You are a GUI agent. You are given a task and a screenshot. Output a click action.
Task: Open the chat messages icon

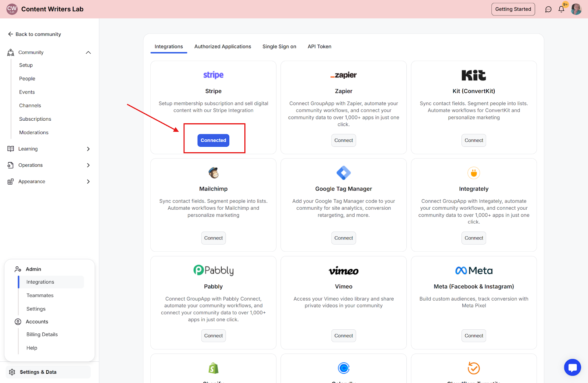pos(548,9)
